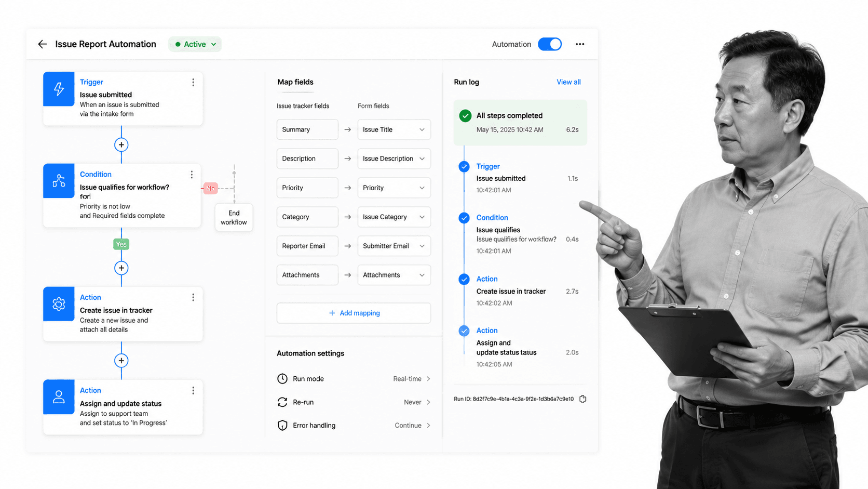Click the branching Condition step icon
Viewport: 868px width, 489px height.
pyautogui.click(x=59, y=181)
